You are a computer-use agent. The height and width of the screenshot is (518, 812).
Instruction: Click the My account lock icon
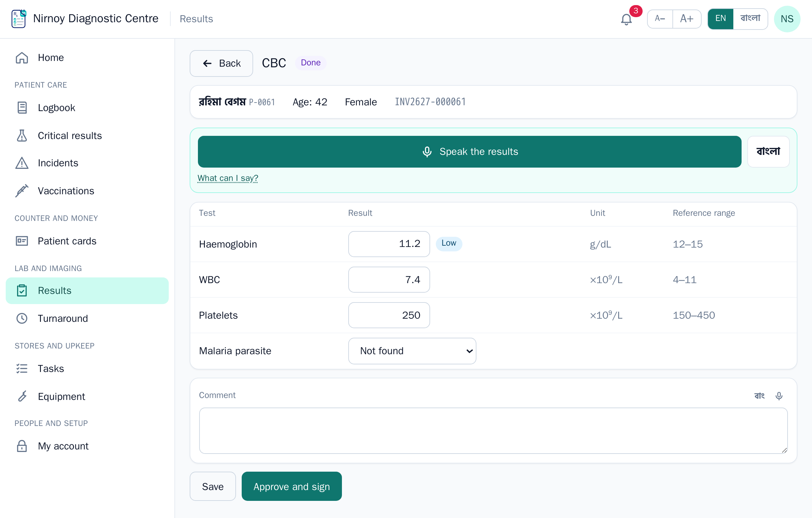point(22,446)
